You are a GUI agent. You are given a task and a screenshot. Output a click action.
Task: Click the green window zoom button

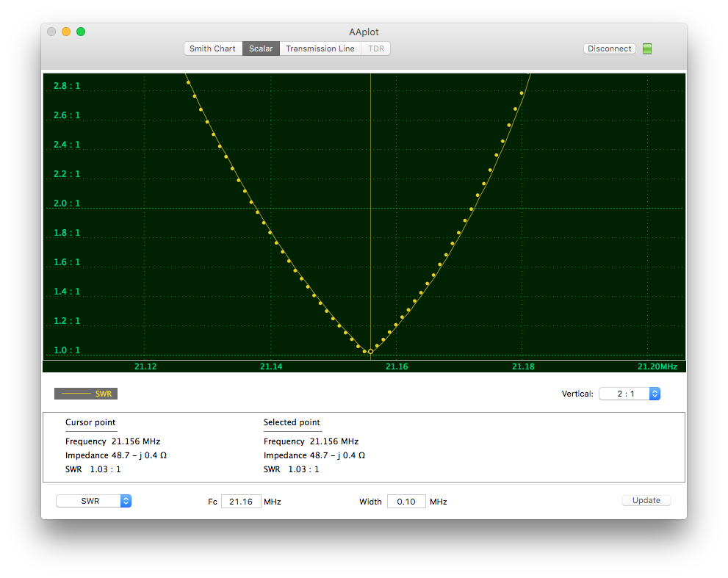tap(81, 32)
